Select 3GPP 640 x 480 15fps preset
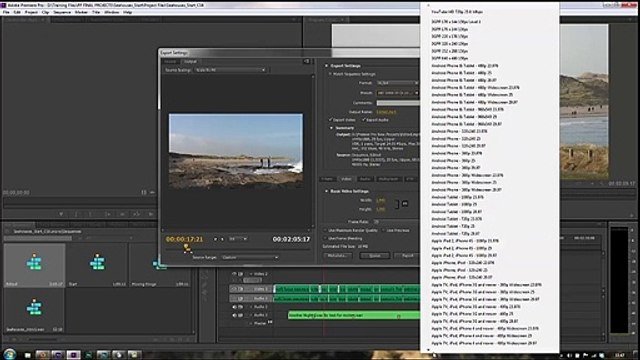The image size is (640, 360). [450, 58]
